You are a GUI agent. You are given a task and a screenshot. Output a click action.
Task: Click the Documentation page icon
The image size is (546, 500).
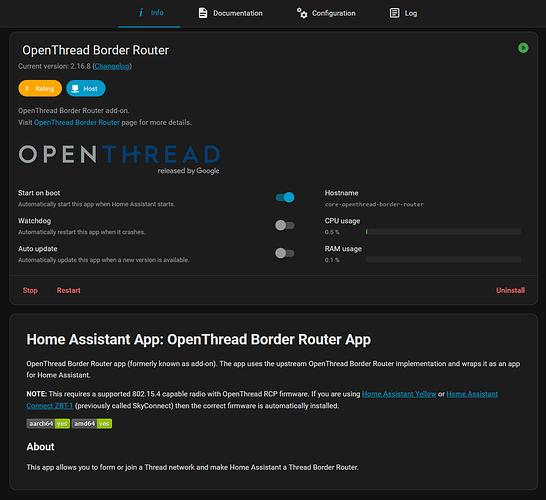[x=203, y=13]
